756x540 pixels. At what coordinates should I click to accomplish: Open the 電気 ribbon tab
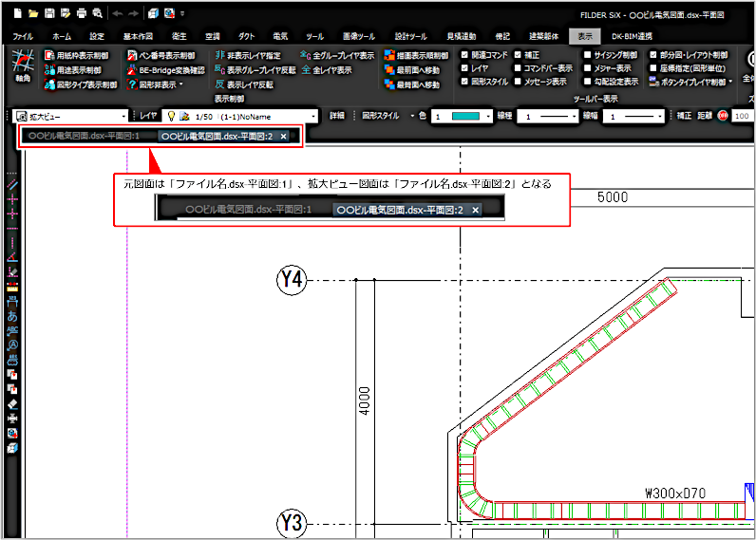coord(280,35)
